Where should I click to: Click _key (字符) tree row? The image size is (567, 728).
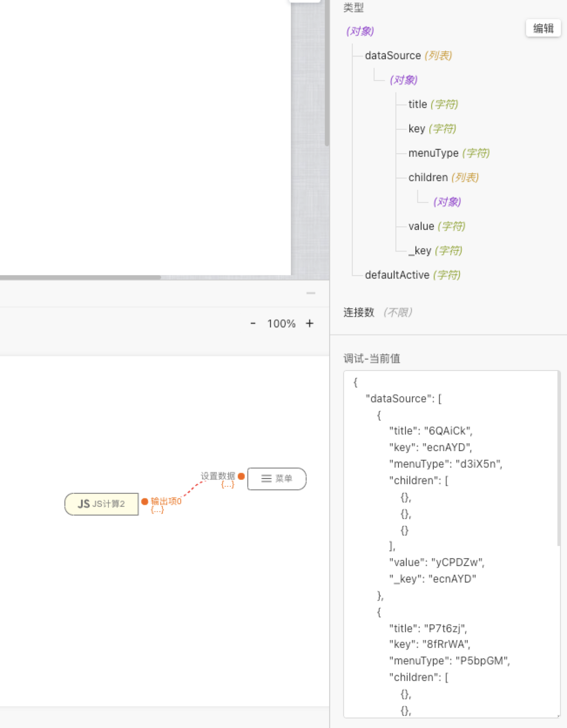(435, 251)
